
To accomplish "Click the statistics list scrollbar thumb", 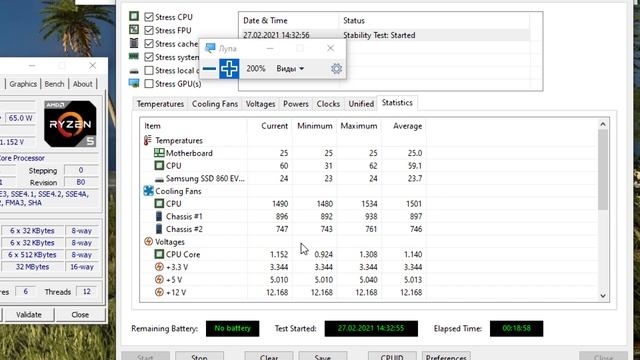I will click(603, 170).
